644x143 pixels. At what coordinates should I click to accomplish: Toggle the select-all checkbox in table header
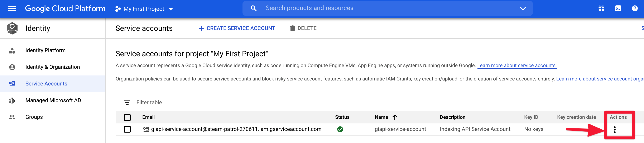coord(127,117)
